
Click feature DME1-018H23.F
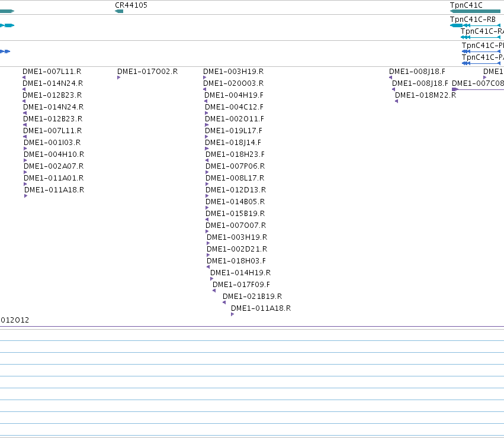tap(235, 154)
